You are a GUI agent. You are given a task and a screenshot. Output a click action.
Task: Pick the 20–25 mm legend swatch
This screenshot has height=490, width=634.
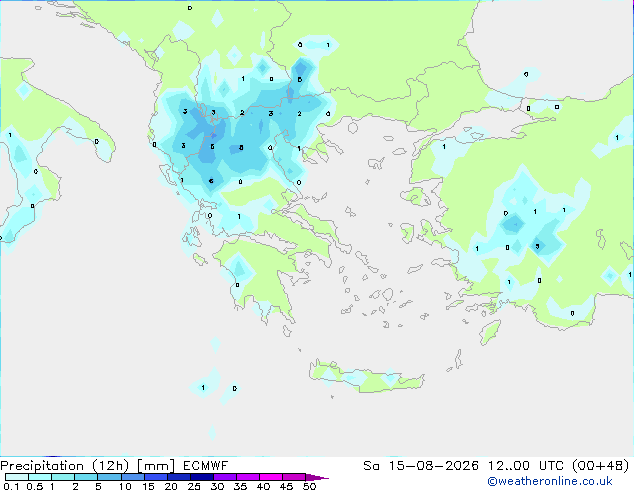coord(179,477)
